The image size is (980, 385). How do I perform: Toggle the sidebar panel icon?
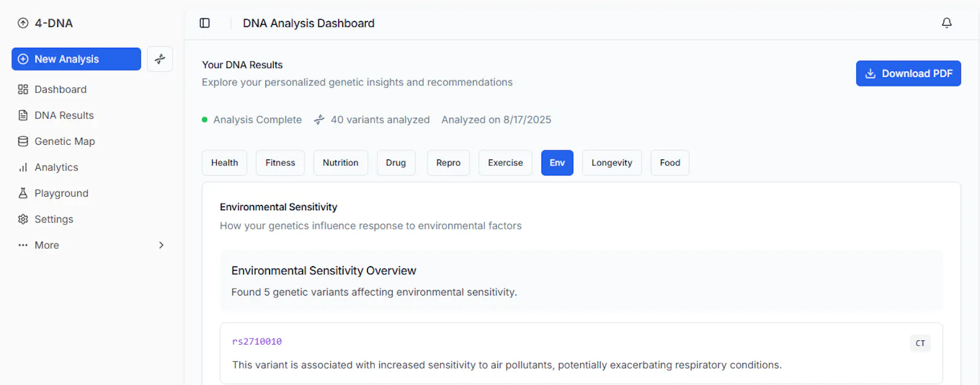[205, 23]
